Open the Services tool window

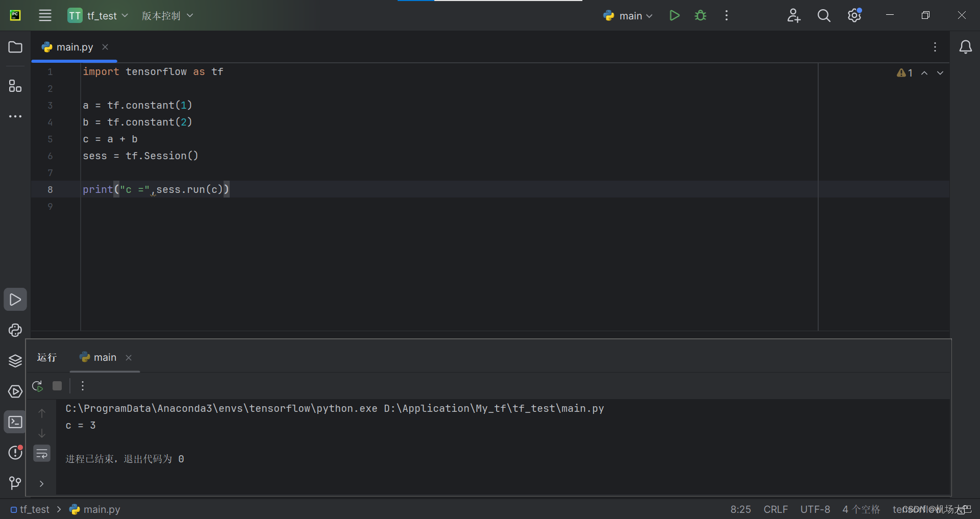[15, 391]
